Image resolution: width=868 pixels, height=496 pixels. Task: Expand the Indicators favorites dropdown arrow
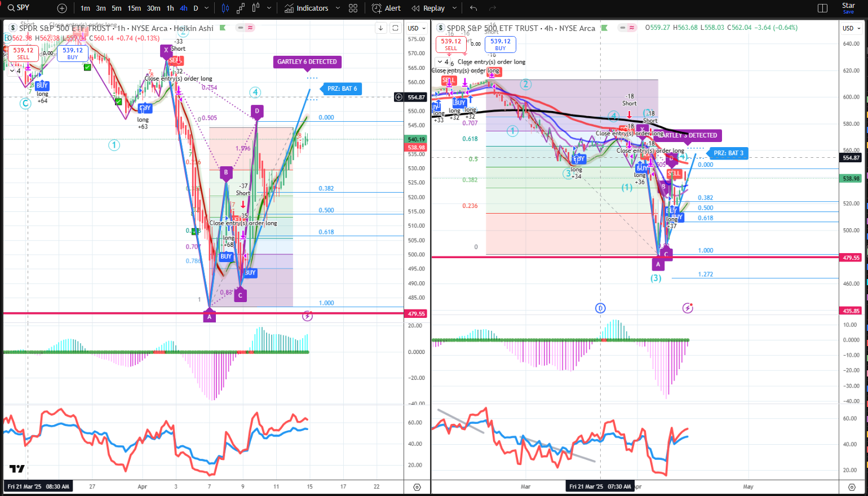[338, 8]
